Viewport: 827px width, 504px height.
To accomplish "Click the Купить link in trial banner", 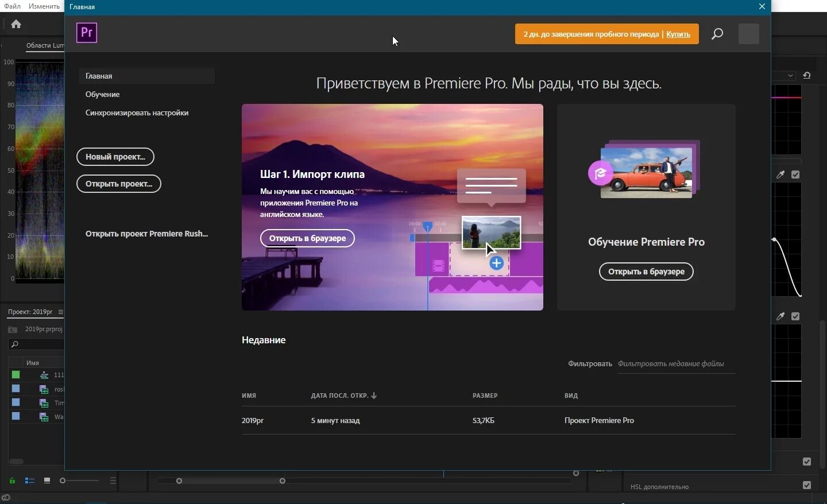I will 678,34.
